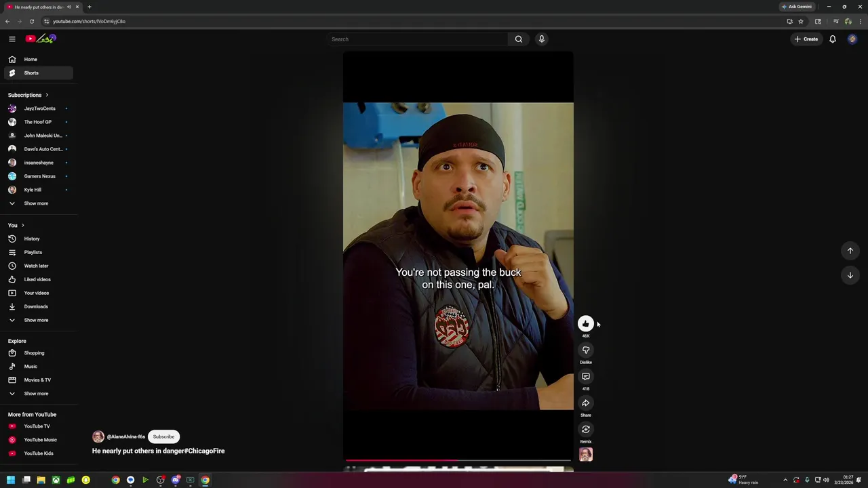Expand the You section header
The image size is (868, 488).
tap(16, 225)
